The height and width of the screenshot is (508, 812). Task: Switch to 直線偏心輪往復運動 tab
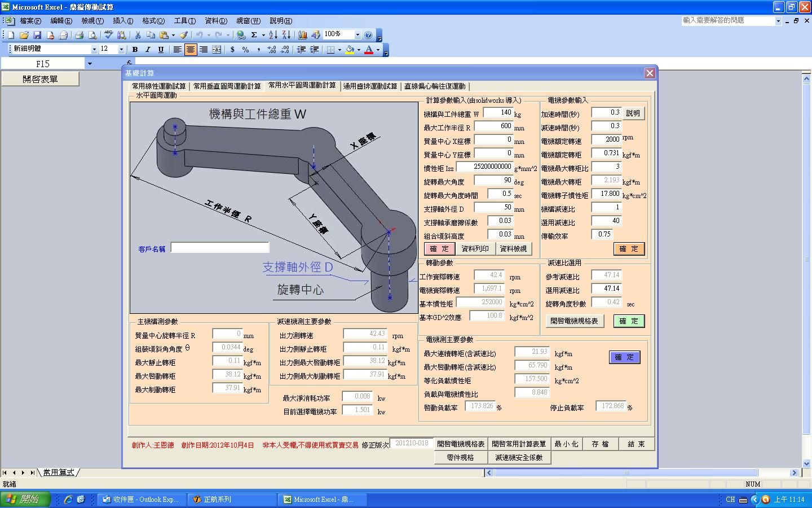pyautogui.click(x=435, y=86)
